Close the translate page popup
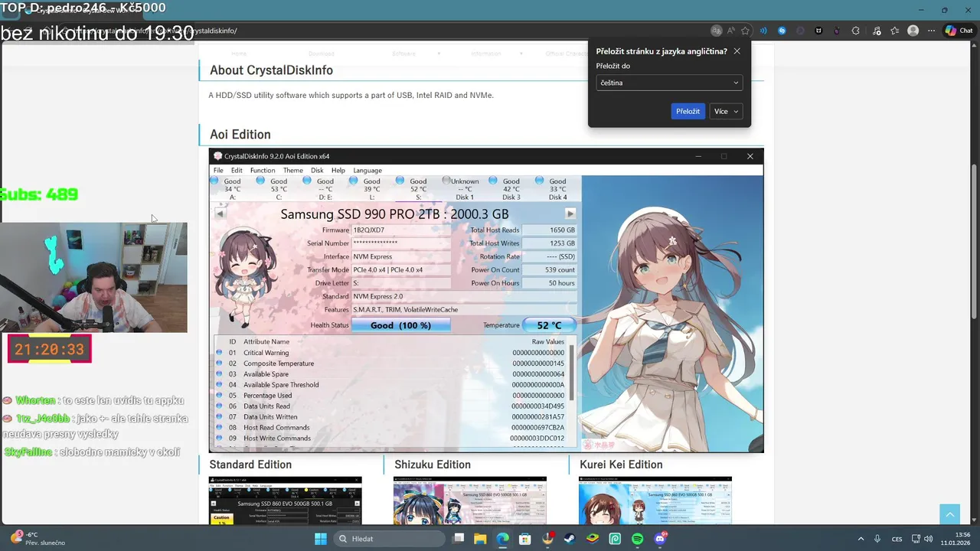The width and height of the screenshot is (980, 551). pos(737,51)
